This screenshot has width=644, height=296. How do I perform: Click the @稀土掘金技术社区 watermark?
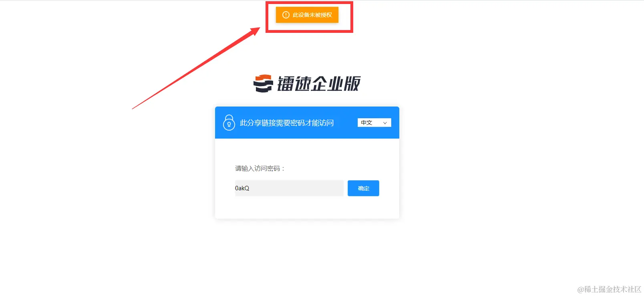pyautogui.click(x=609, y=289)
